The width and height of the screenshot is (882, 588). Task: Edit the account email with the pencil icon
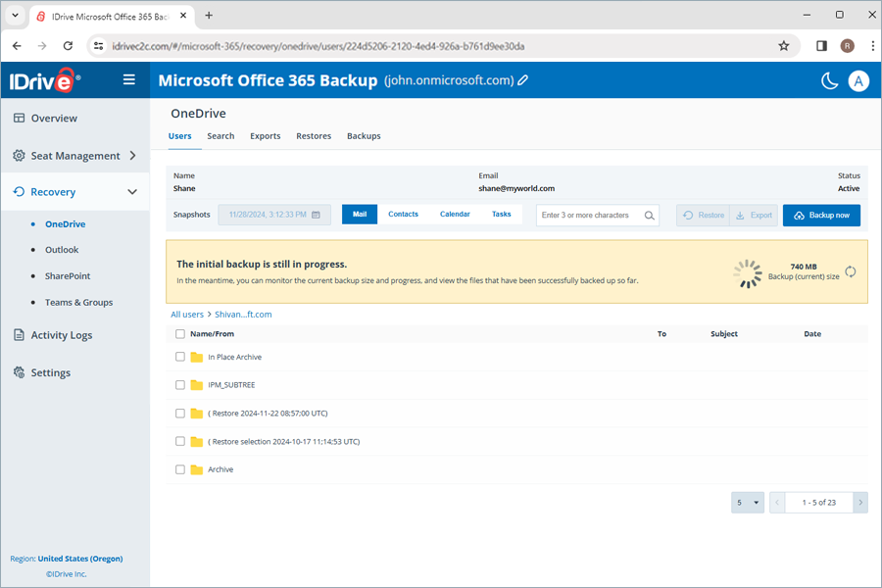pos(522,81)
